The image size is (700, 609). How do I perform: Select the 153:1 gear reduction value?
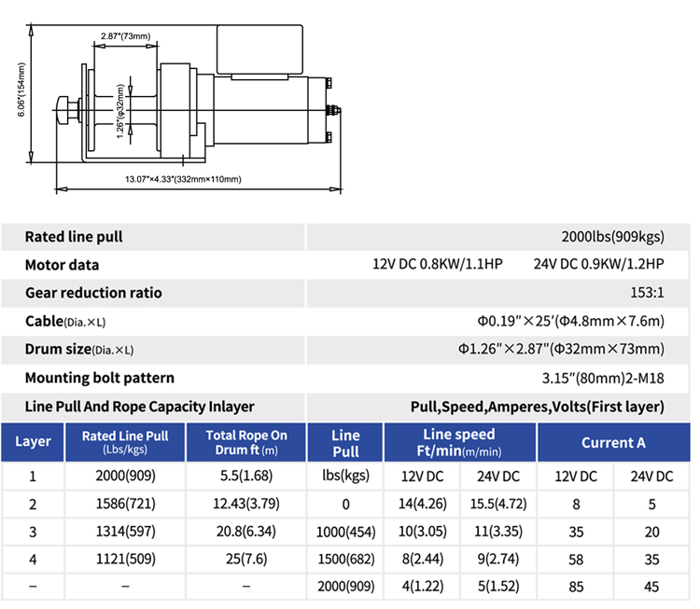click(x=646, y=293)
